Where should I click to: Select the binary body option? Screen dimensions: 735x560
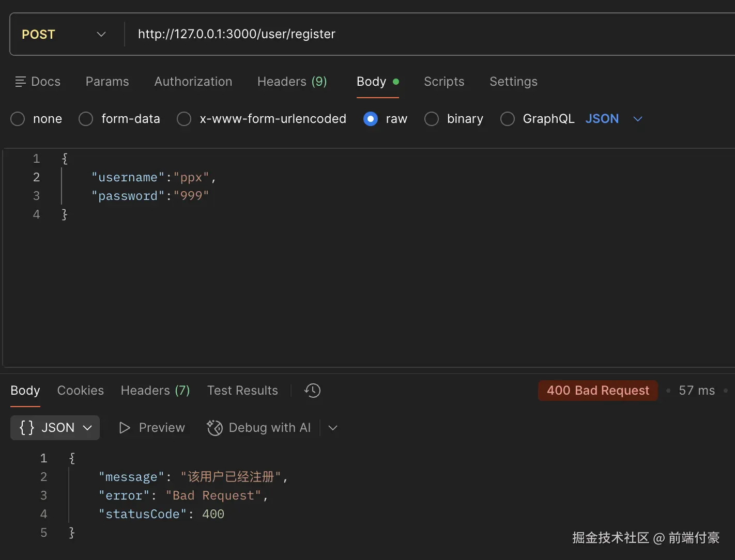(432, 119)
